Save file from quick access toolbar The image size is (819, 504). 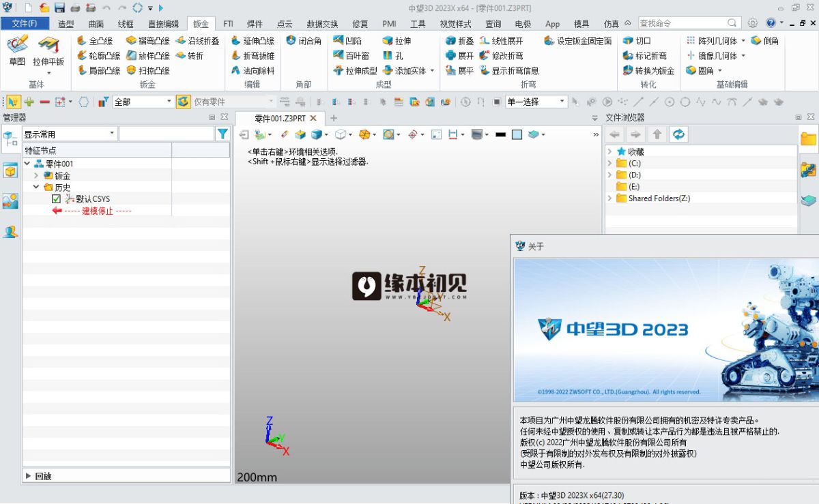pos(59,8)
